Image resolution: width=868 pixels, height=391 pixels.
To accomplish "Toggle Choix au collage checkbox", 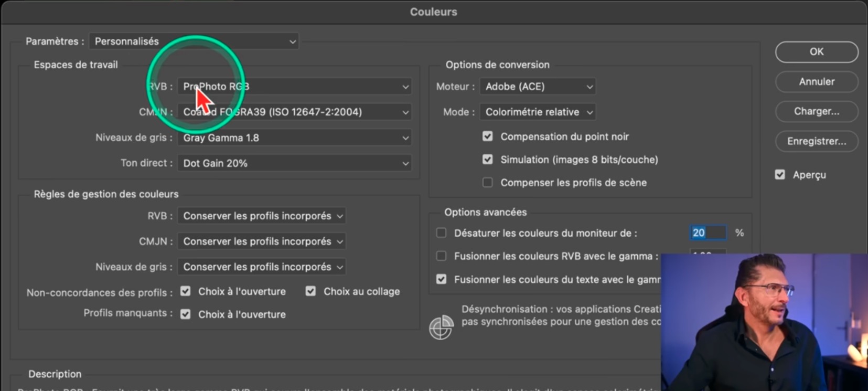I will pyautogui.click(x=311, y=291).
